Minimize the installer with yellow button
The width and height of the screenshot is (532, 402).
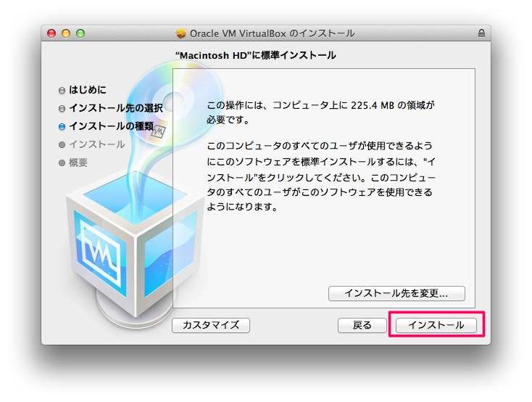pyautogui.click(x=66, y=33)
